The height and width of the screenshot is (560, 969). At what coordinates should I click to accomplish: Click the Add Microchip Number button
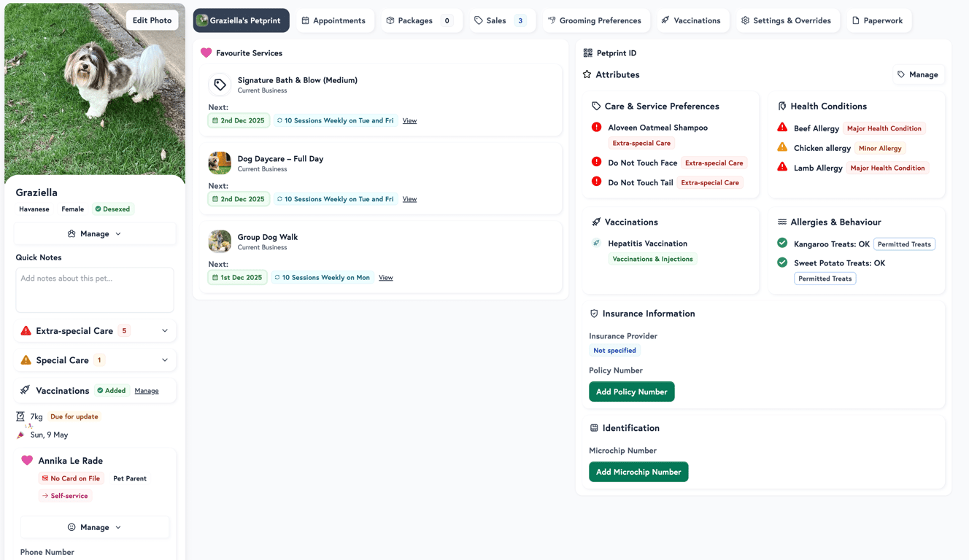(x=638, y=472)
